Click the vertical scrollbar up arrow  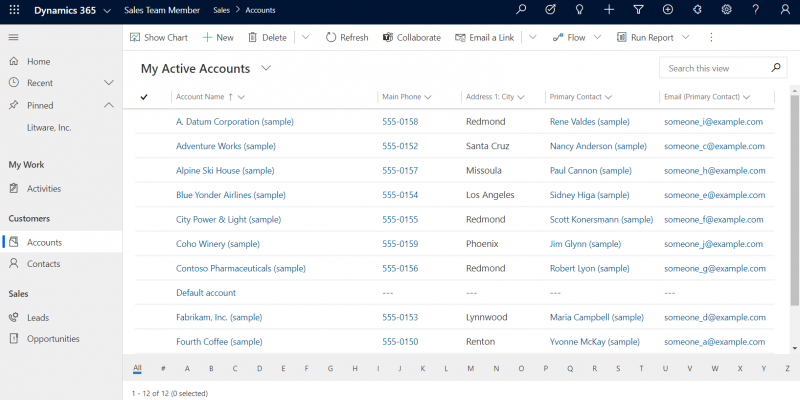794,90
